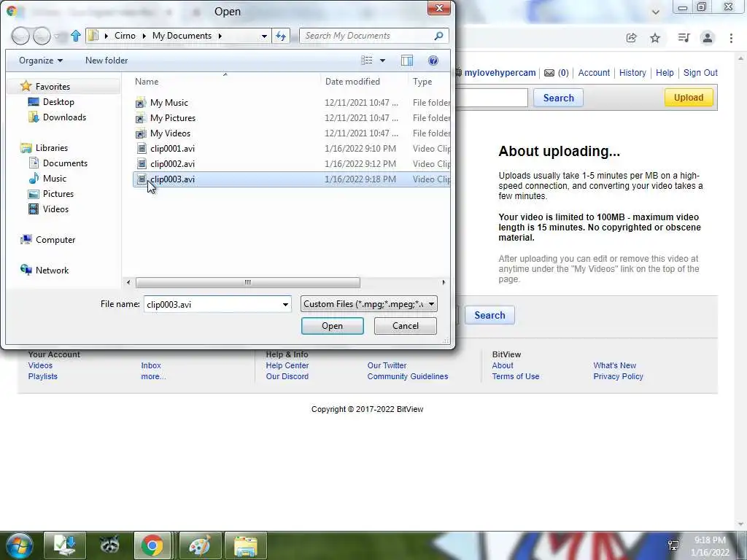
Task: Click the Cirno breadcrumb segment
Action: point(125,36)
